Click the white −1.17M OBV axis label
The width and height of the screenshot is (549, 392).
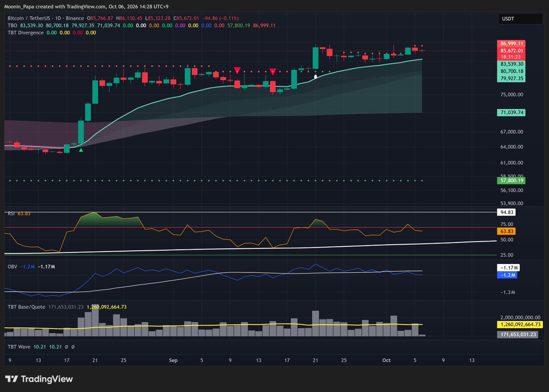tap(507, 268)
